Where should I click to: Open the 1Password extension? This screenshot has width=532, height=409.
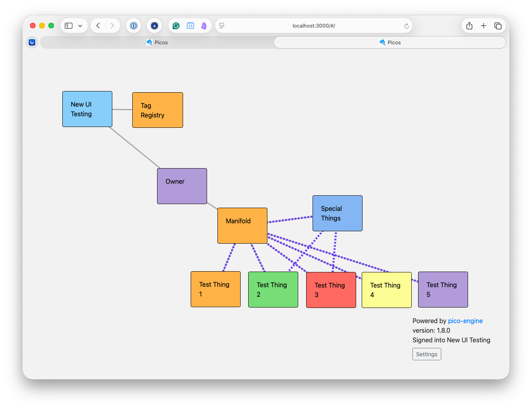(133, 26)
